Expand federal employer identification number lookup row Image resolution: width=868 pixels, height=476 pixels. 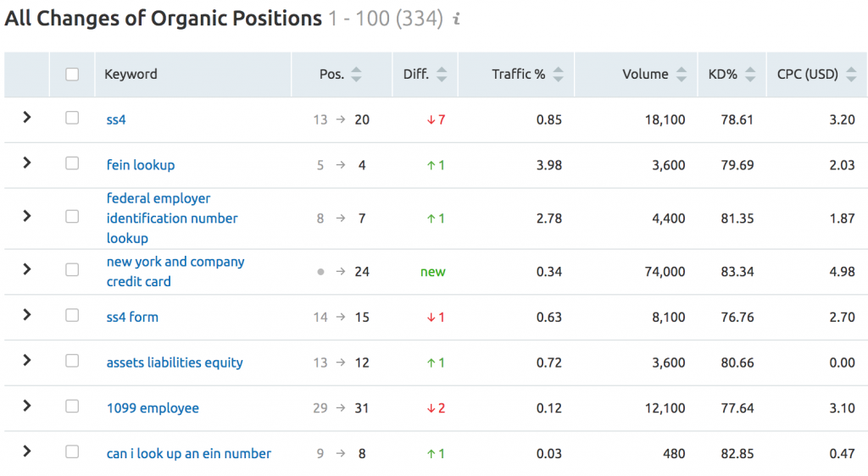pos(26,216)
